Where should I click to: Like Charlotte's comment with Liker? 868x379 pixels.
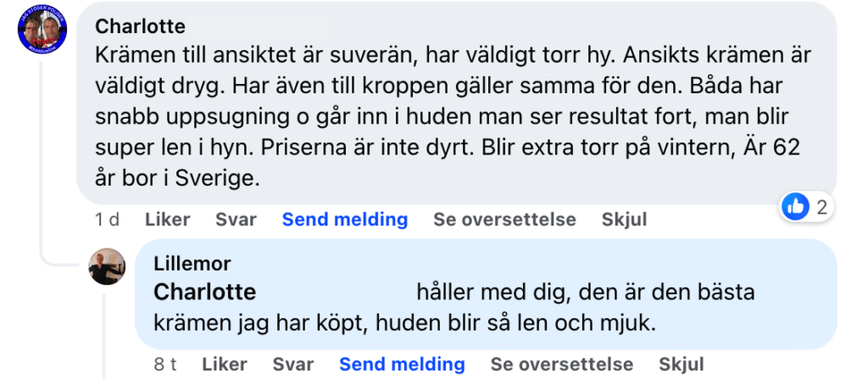click(x=168, y=220)
